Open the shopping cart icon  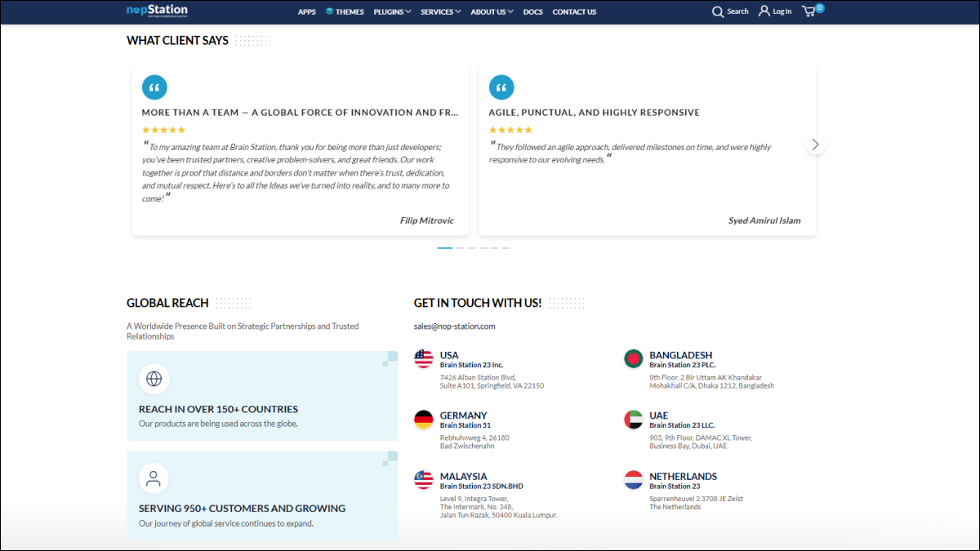808,11
